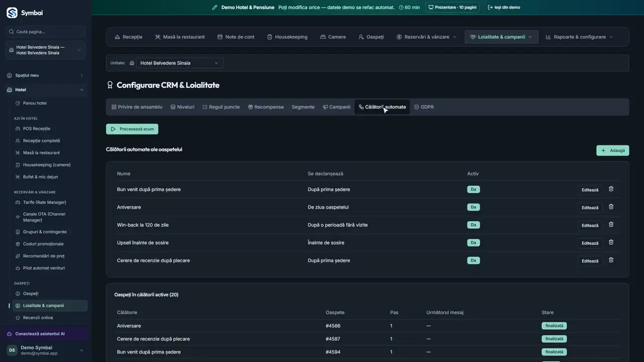Click Conectează asistentul AI
Screen dimensions: 644x362
(45, 334)
